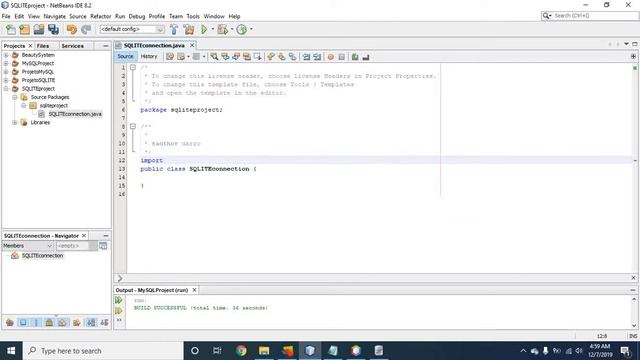This screenshot has height=360, width=640.
Task: Switch to the Files tab
Action: click(43, 46)
